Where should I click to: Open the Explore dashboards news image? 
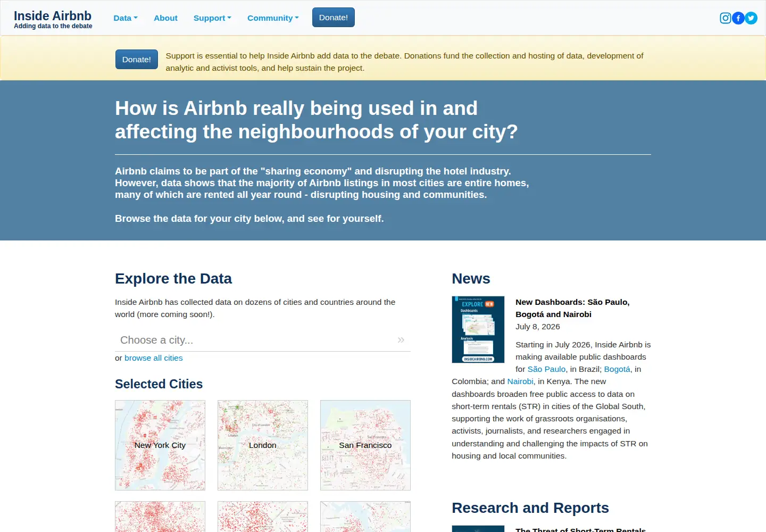478,330
